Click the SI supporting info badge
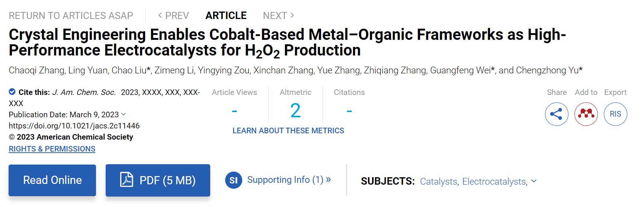This screenshot has width=644, height=207. pos(234,180)
